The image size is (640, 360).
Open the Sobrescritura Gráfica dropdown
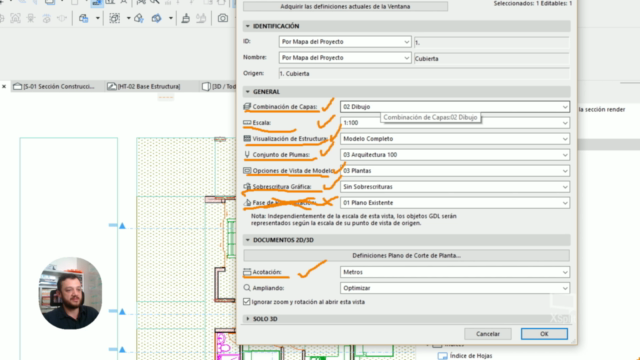click(455, 187)
